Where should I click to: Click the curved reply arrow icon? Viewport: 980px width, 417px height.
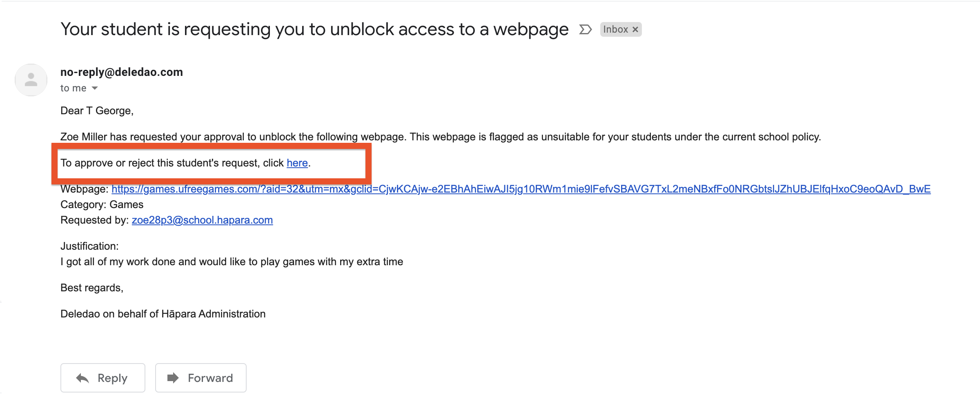[x=82, y=378]
